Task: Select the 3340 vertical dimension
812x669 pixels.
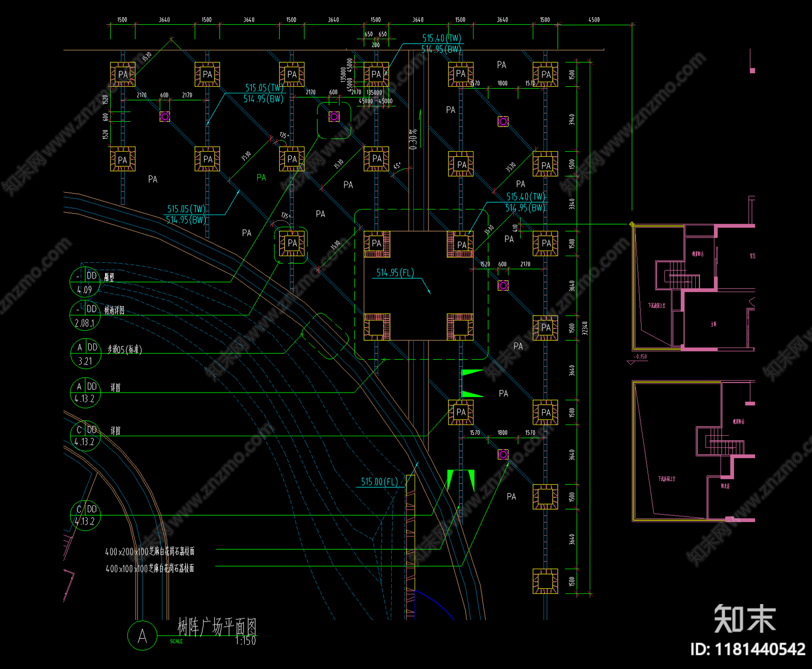Action: click(x=572, y=204)
